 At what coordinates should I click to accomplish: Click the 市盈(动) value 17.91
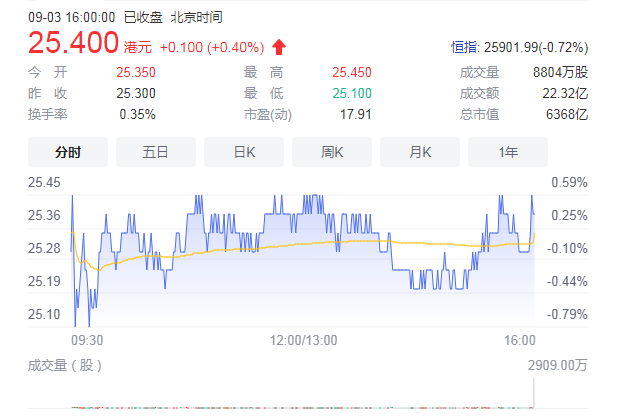(355, 115)
